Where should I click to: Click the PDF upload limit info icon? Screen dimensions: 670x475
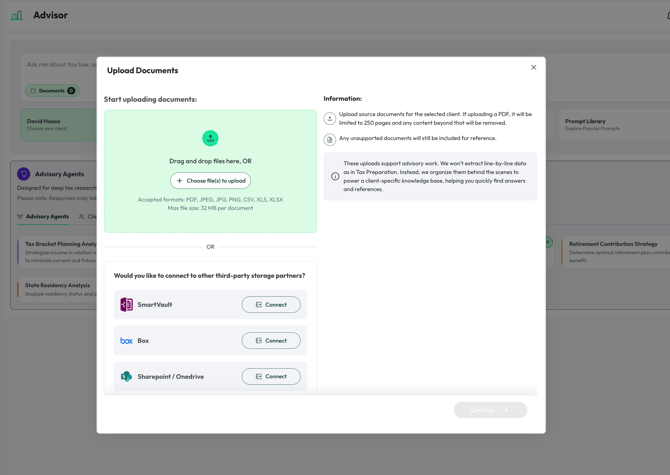(329, 118)
